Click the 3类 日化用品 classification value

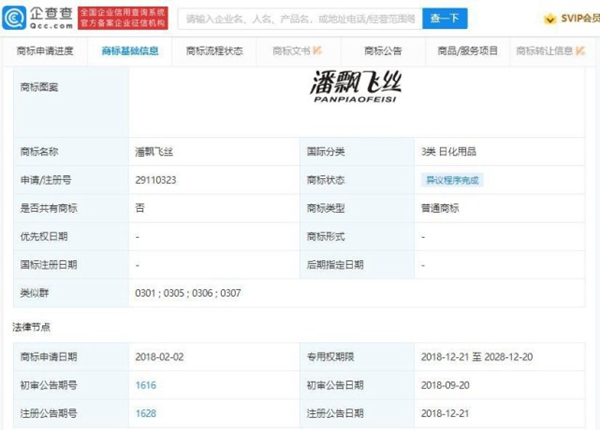point(449,152)
